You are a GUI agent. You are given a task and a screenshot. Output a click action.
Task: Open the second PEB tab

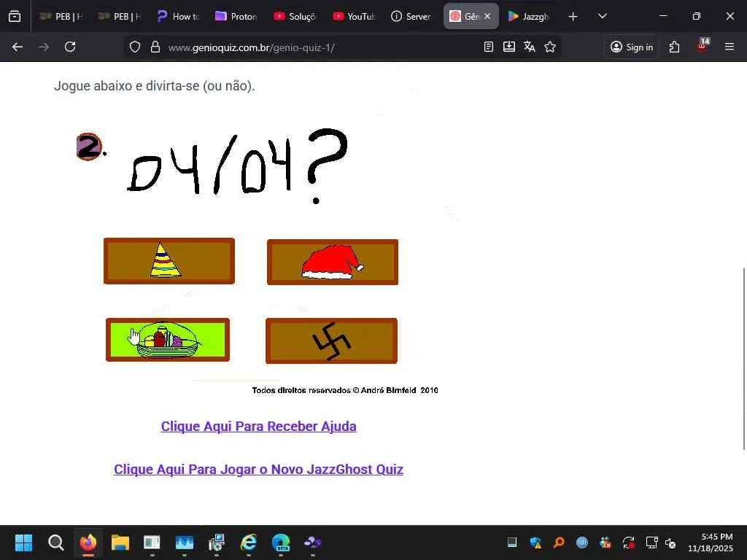coord(120,16)
